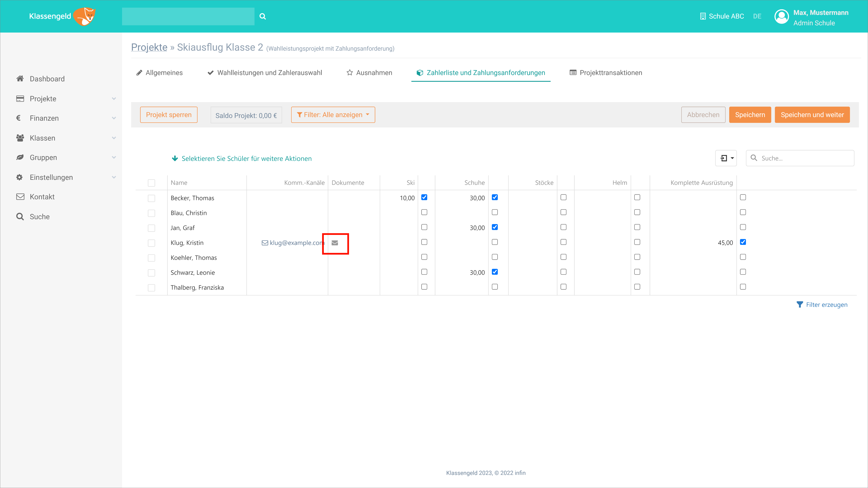Click the Speichern button
The height and width of the screenshot is (488, 868).
[750, 115]
